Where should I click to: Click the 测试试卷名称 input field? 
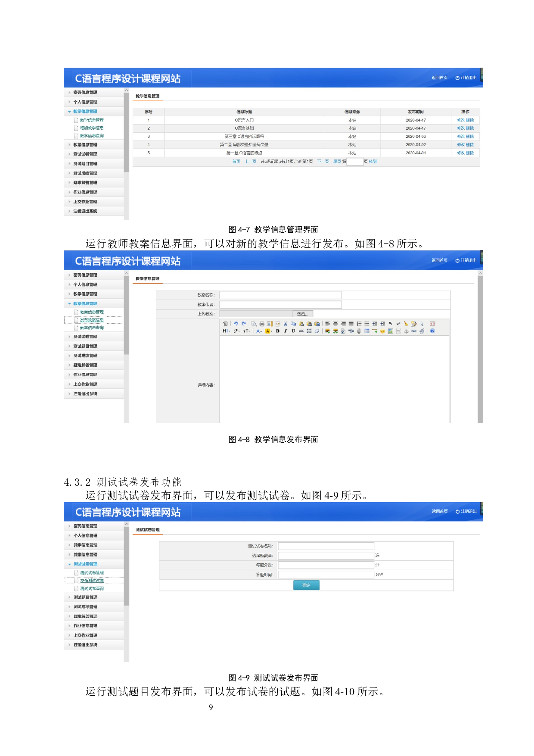click(326, 546)
